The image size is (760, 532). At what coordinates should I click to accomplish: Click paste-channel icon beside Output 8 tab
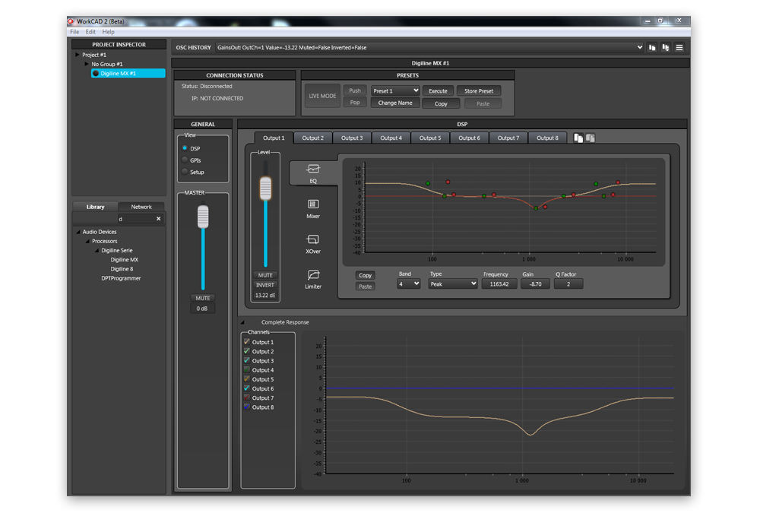[x=591, y=138]
